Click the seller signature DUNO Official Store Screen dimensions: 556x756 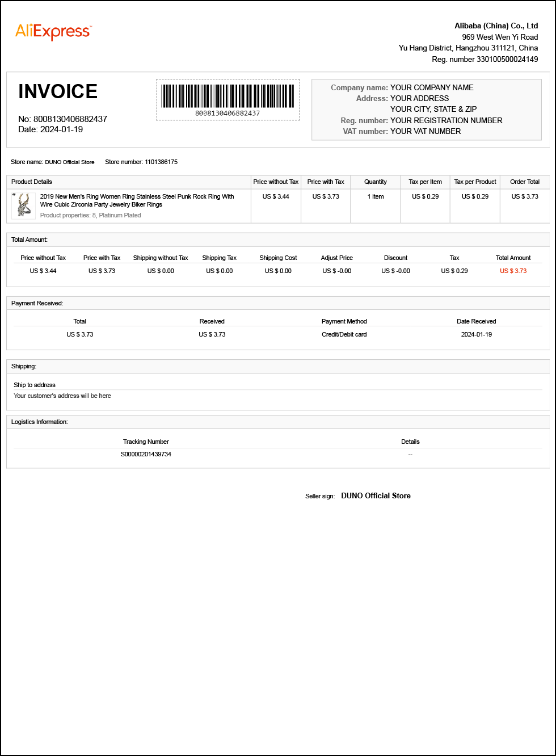click(x=376, y=495)
